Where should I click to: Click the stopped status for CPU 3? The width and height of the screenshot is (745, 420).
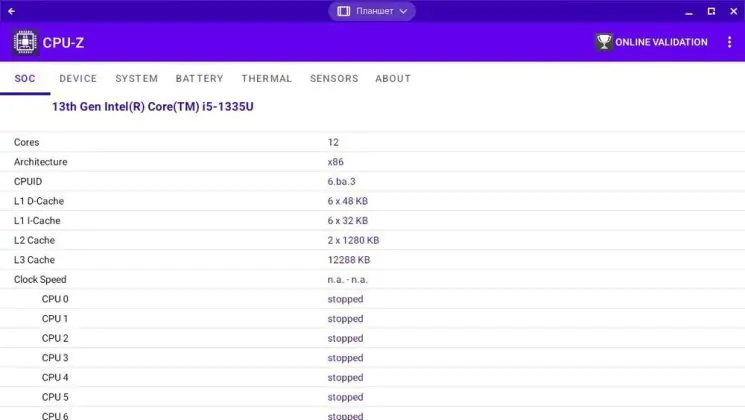[x=345, y=358]
